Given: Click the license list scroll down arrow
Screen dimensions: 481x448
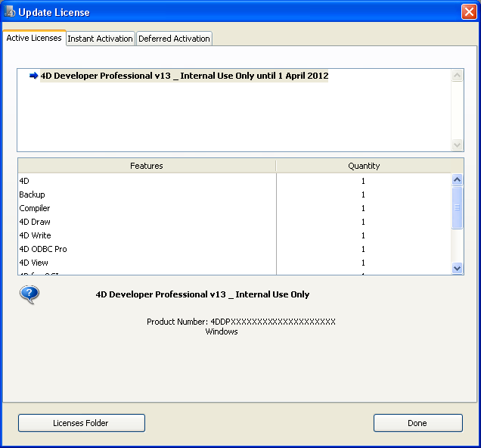Looking at the screenshot, I should [x=457, y=145].
